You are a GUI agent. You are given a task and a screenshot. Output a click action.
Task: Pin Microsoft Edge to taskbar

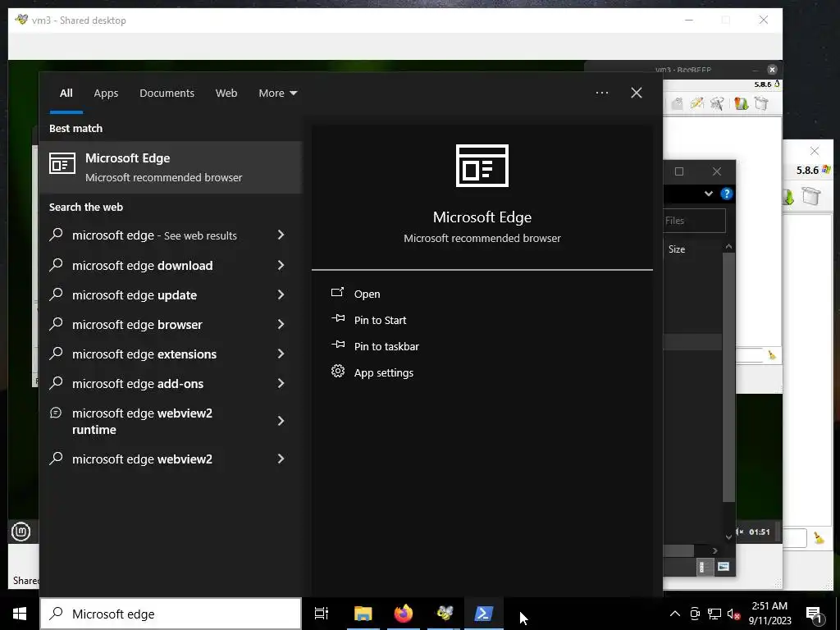[x=386, y=346]
